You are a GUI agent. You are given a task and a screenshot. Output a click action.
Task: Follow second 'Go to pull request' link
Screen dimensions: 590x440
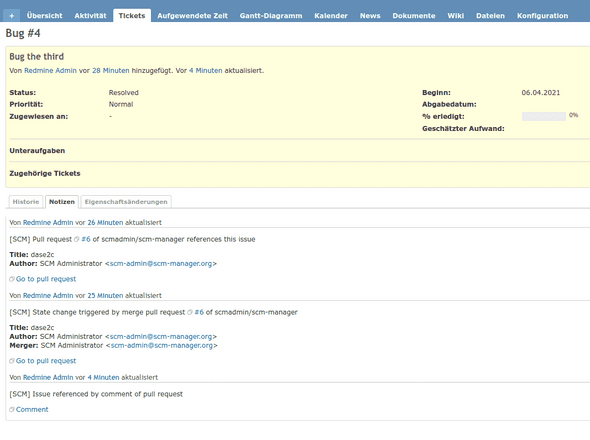tap(46, 361)
